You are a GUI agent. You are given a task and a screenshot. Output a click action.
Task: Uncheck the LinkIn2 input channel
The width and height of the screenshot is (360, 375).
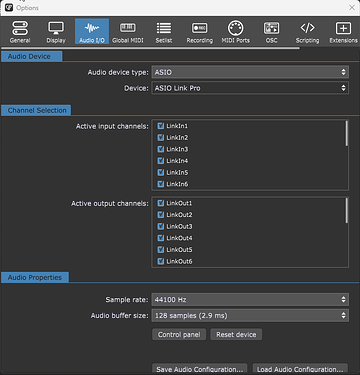161,137
